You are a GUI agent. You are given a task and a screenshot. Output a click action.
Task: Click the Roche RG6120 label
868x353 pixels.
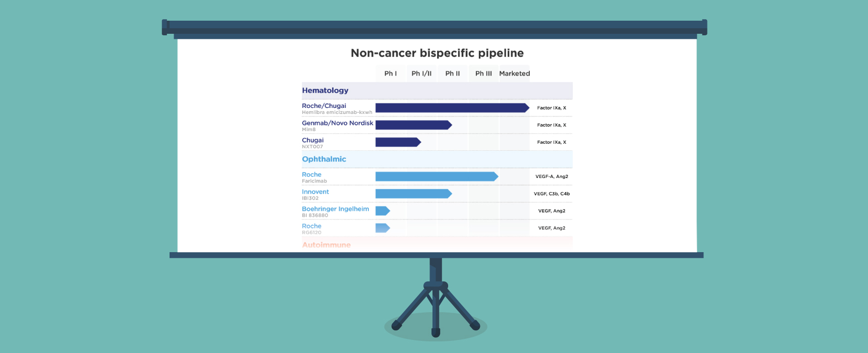point(312,226)
